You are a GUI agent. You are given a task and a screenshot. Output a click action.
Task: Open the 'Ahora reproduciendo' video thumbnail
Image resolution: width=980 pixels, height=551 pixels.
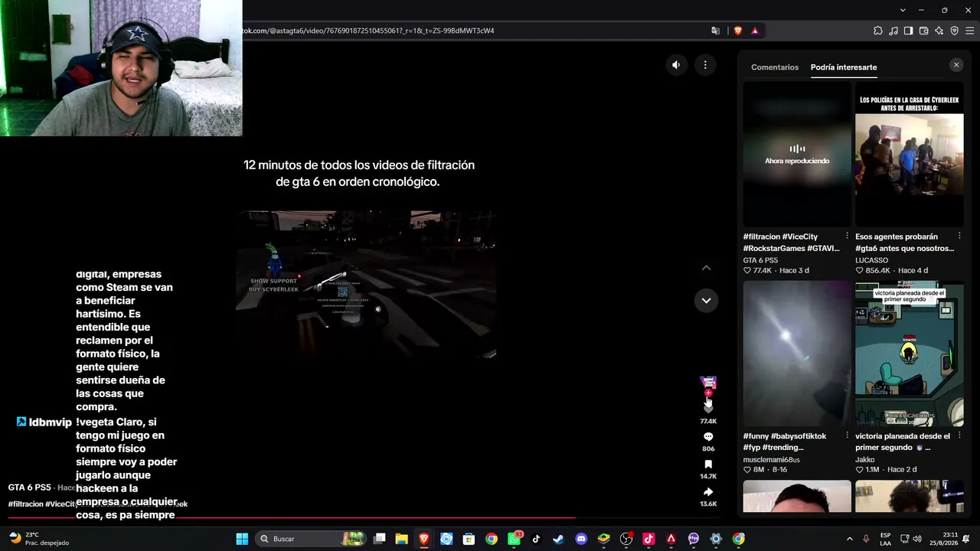[797, 154]
